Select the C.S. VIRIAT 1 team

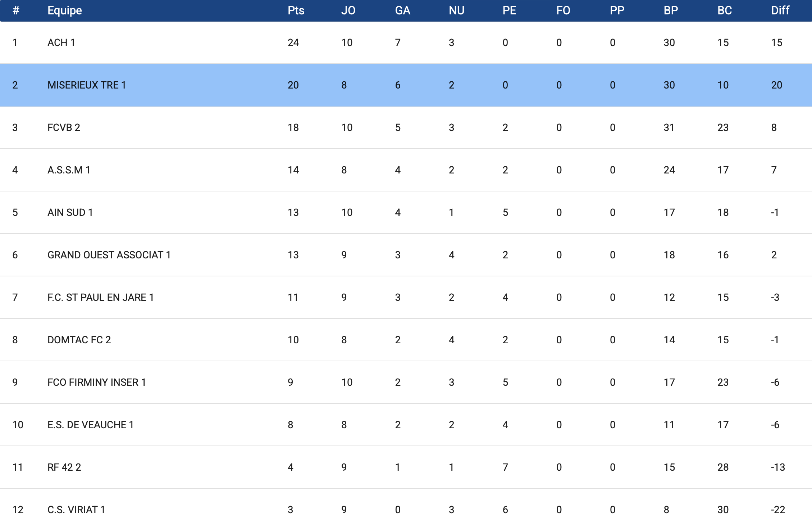point(76,510)
